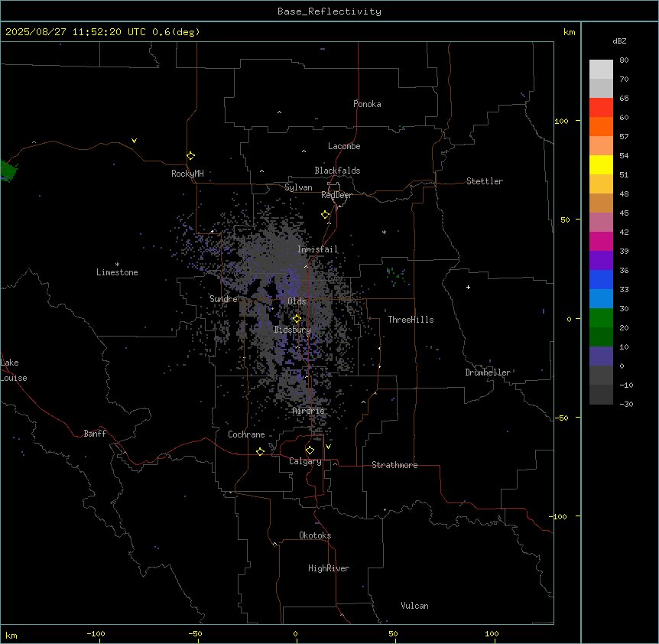Click the Limestone label

[x=117, y=272]
